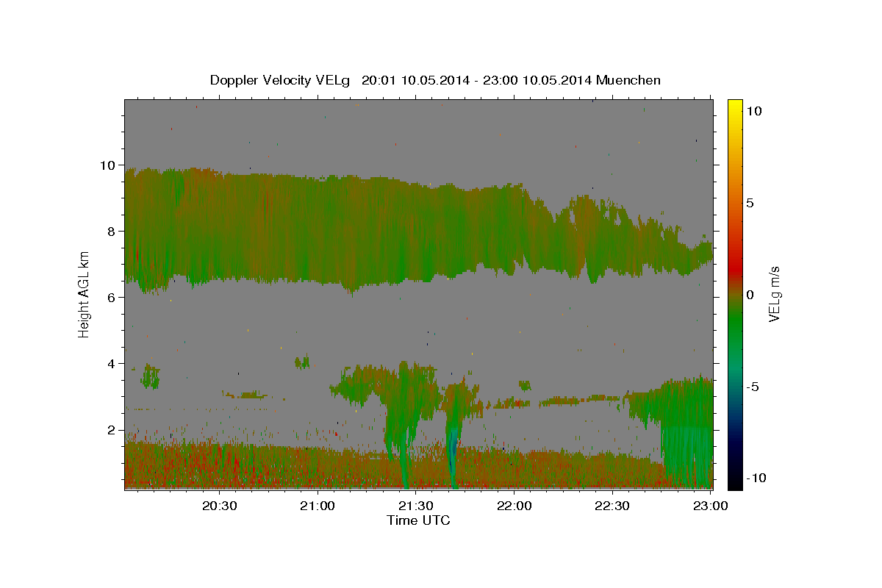Click the height tick label 8
Image resolution: width=882 pixels, height=588 pixels.
point(112,231)
